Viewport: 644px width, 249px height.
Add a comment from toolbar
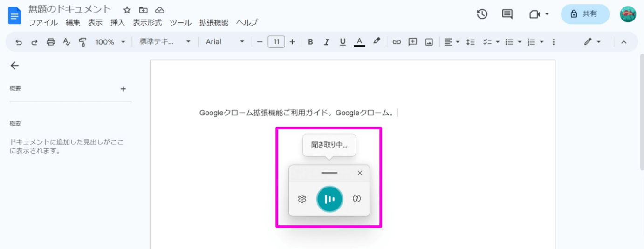click(x=412, y=42)
